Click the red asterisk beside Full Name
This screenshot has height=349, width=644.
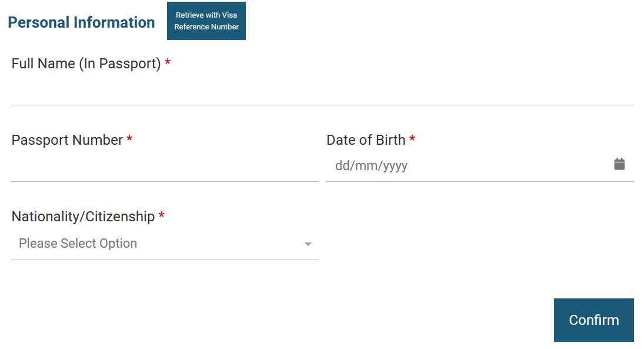[168, 63]
